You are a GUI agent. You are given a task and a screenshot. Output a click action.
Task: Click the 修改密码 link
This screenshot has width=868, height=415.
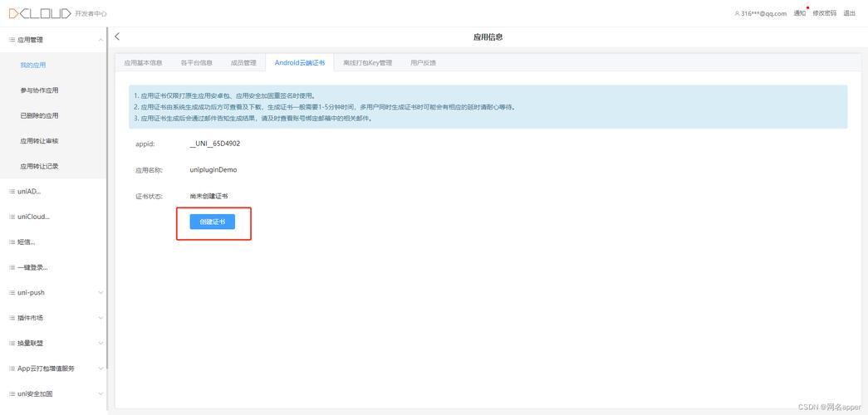tap(824, 13)
